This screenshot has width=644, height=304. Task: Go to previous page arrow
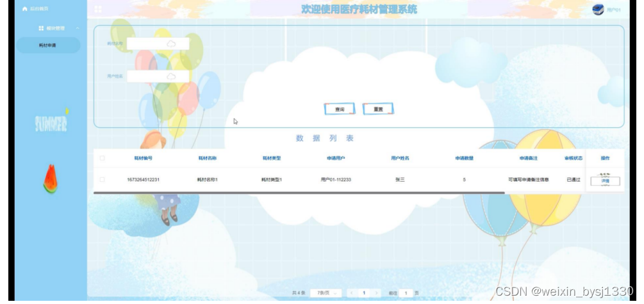coord(351,293)
